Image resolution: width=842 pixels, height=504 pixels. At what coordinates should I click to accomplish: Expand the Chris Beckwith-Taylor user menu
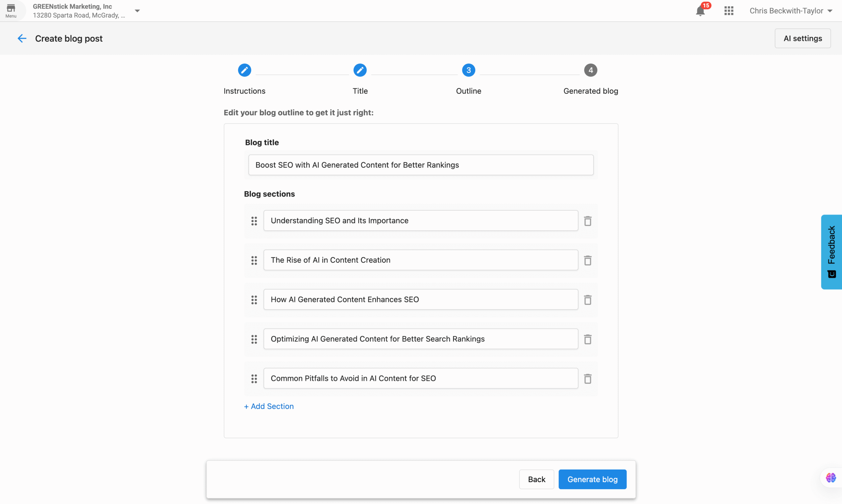[x=791, y=11]
